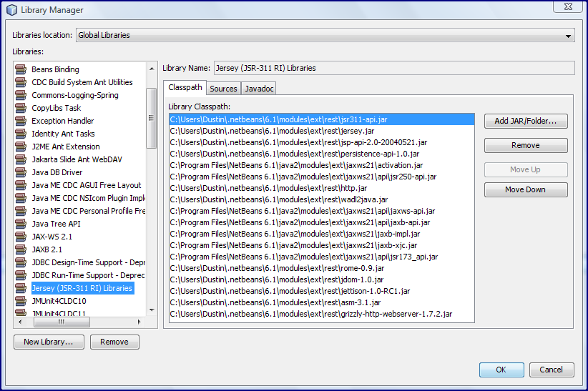588x391 pixels.
Task: Select the grizzly-http-webserver-1.7.2.jar entry
Action: click(322, 314)
